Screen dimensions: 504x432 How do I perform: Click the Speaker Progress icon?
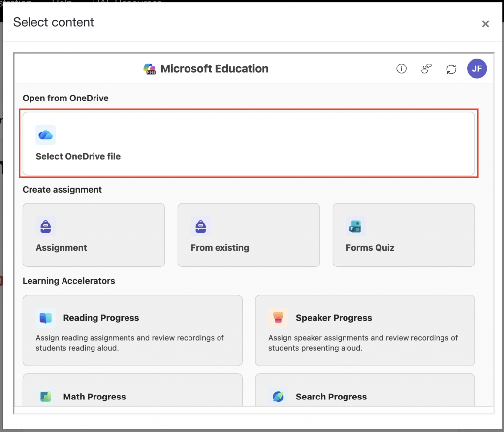tap(278, 318)
